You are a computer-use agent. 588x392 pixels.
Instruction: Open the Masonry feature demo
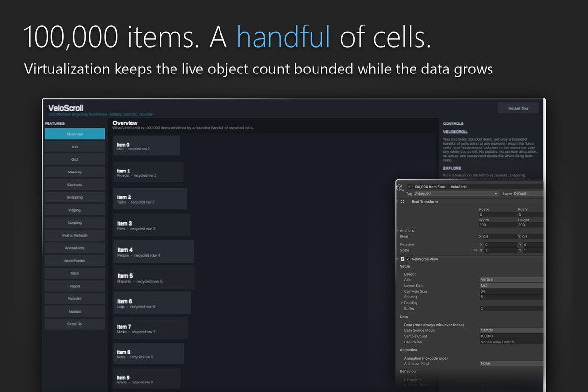click(74, 172)
